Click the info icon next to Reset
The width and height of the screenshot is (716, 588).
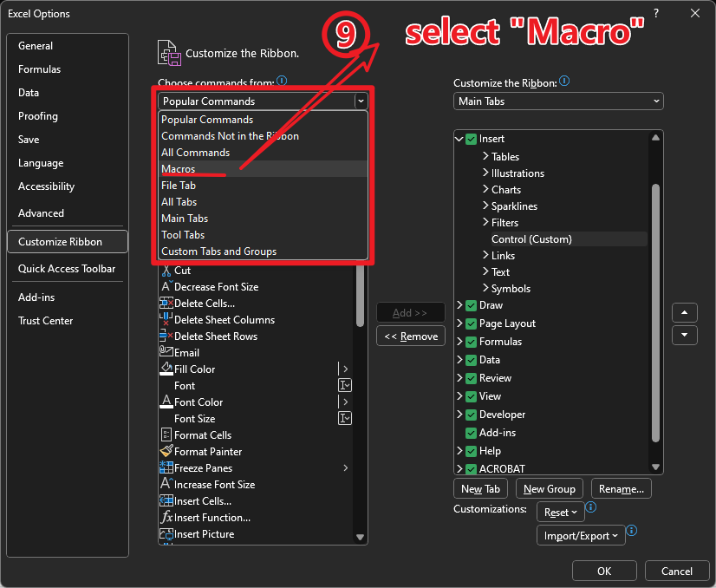point(590,506)
